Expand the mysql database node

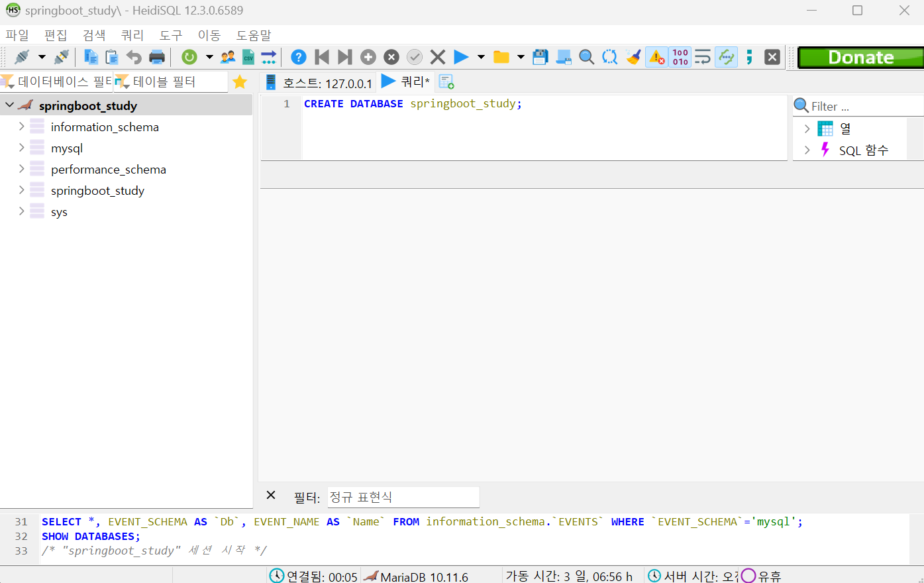tap(22, 147)
